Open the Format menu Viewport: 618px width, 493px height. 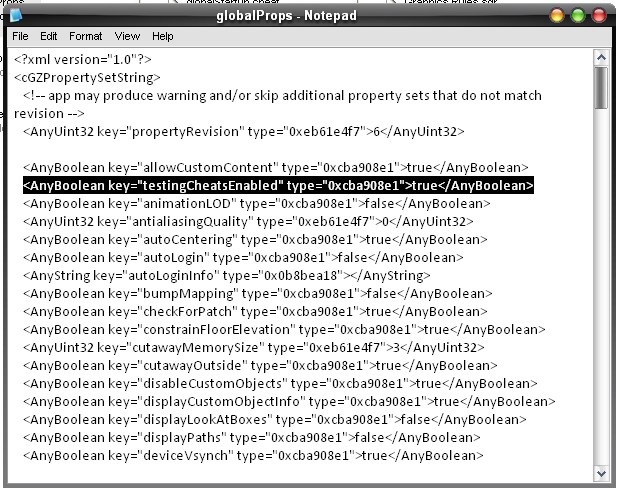(86, 36)
